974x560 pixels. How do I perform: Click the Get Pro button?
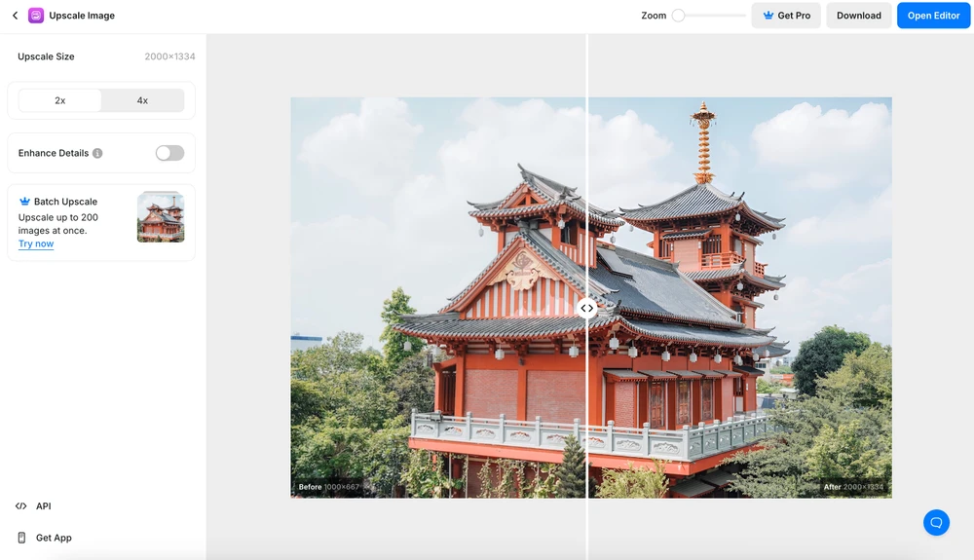(x=786, y=16)
